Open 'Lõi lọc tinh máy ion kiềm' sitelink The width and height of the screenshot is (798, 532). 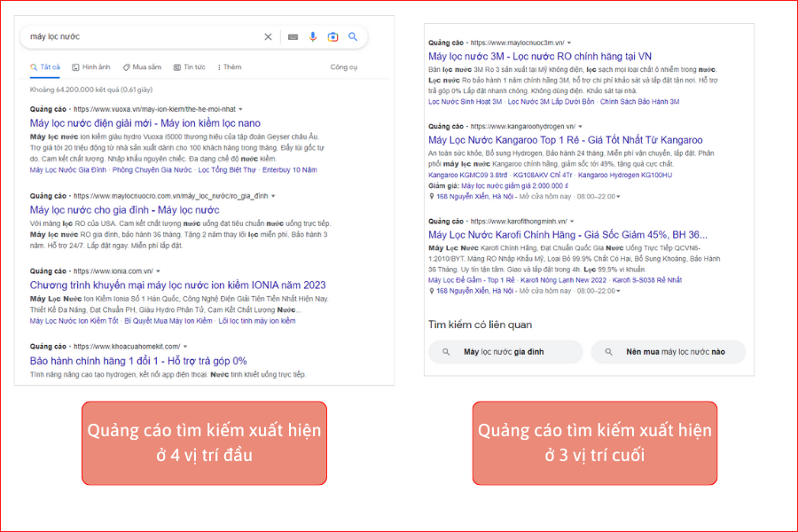(x=257, y=321)
